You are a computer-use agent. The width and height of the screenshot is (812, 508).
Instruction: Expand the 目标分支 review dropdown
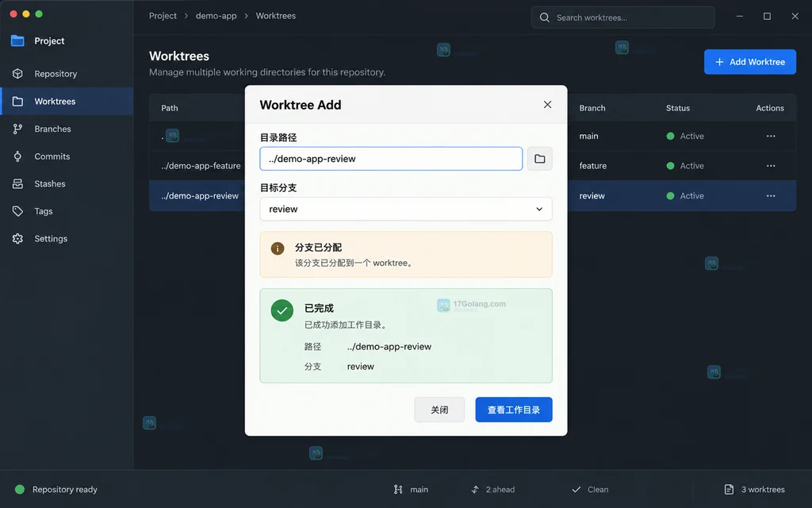pos(406,209)
